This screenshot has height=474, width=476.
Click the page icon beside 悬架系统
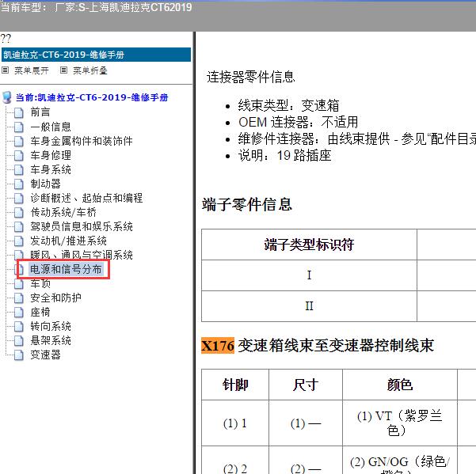pos(19,340)
